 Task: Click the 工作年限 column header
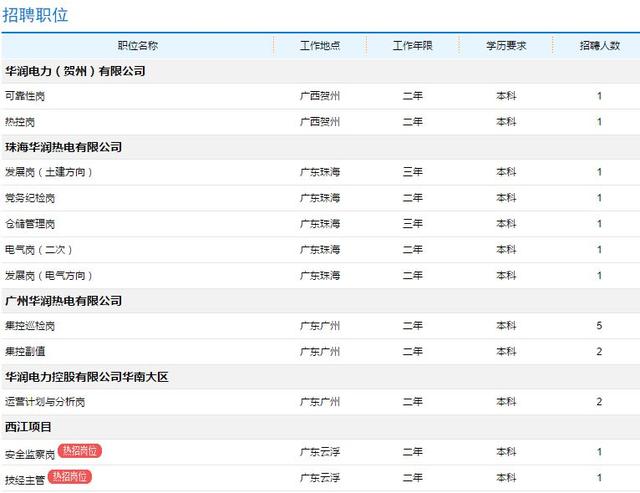pos(413,46)
